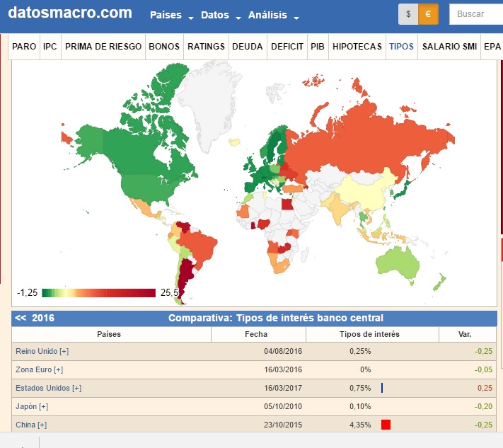Open Estados Unidos [+] link

click(48, 388)
